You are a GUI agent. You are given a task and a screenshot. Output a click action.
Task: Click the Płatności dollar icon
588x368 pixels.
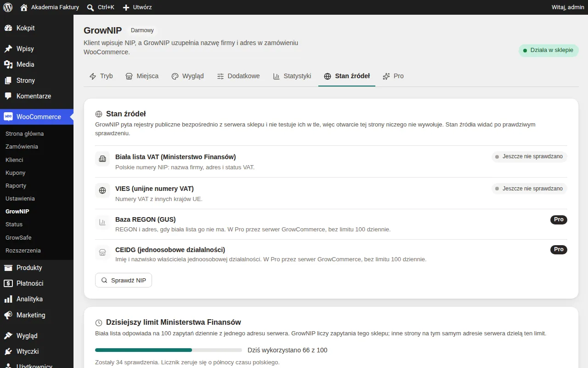point(8,283)
